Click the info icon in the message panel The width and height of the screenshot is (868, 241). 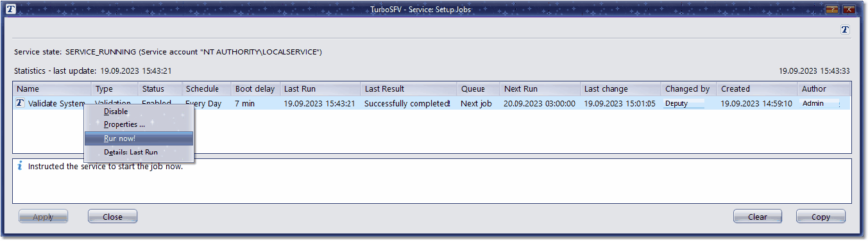20,166
